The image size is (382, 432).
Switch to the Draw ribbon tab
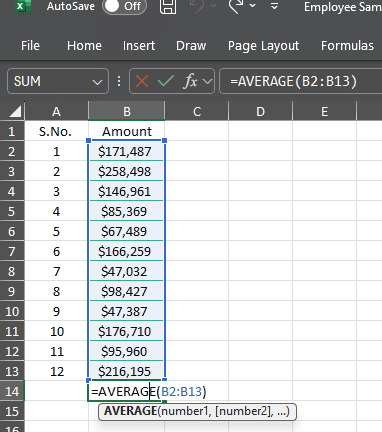[x=191, y=46]
